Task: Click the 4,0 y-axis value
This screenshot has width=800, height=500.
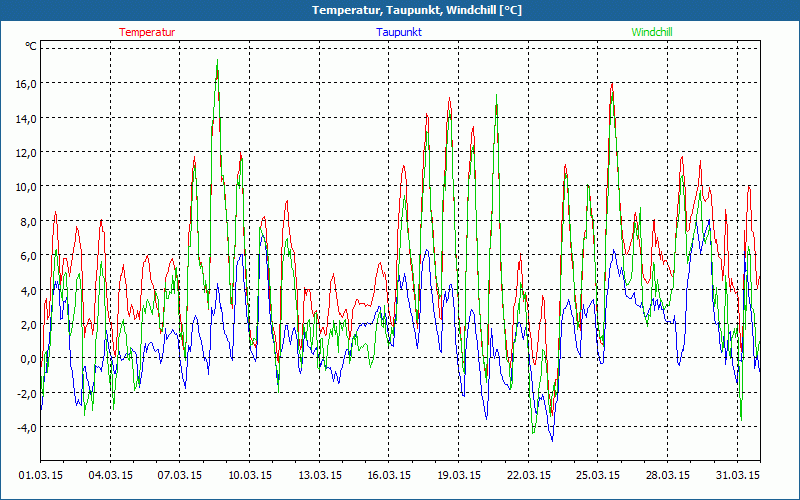Action: (29, 290)
